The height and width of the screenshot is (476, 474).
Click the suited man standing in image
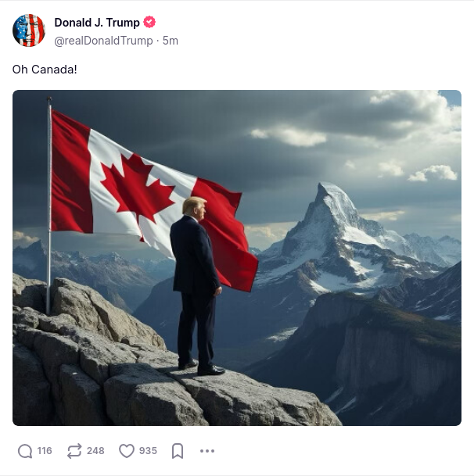tap(197, 285)
